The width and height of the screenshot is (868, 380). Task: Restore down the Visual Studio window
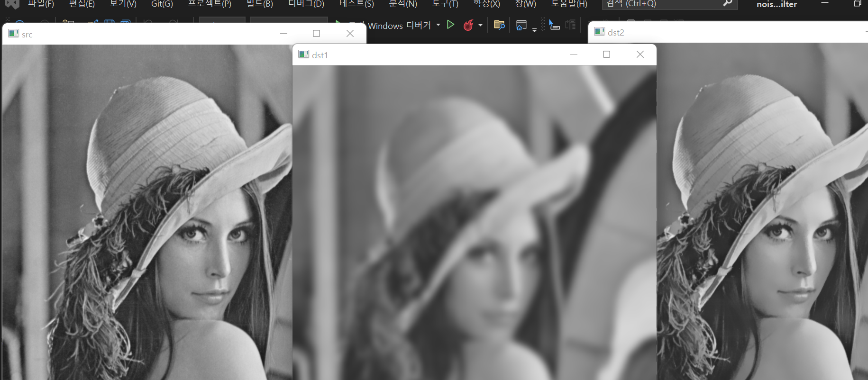click(x=857, y=3)
